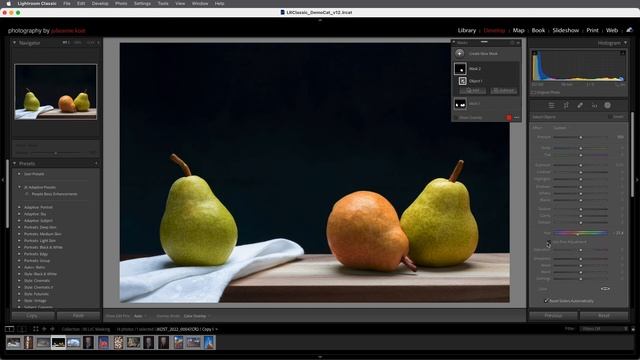Click the Reset button

click(604, 316)
